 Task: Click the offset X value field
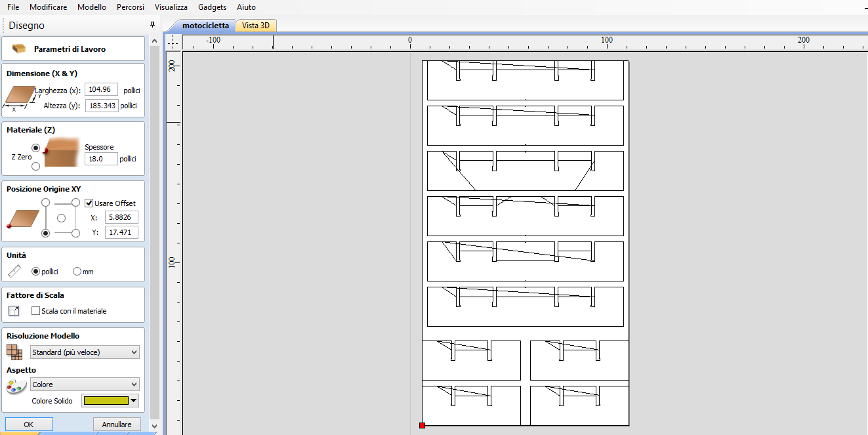pyautogui.click(x=121, y=217)
